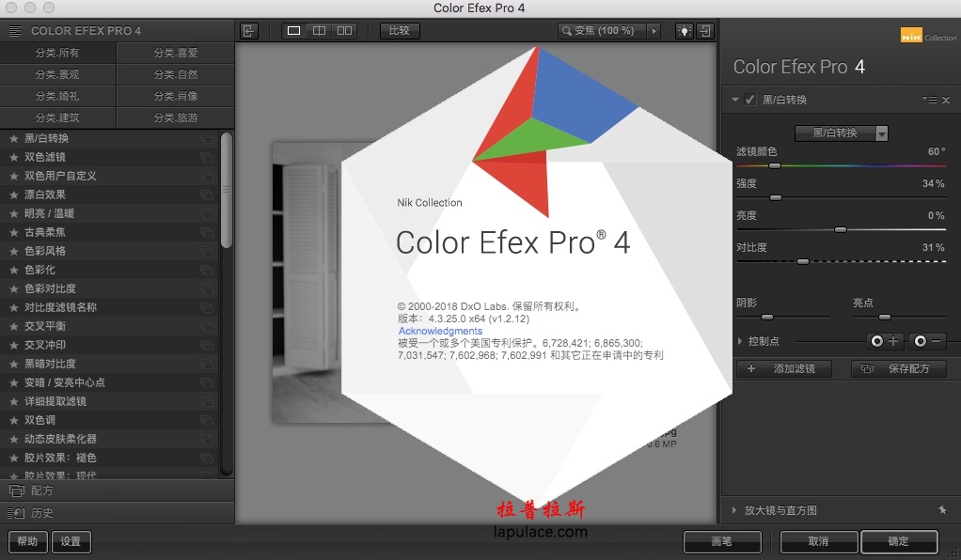
Task: Select the 分类.所有 category tab
Action: tap(57, 53)
